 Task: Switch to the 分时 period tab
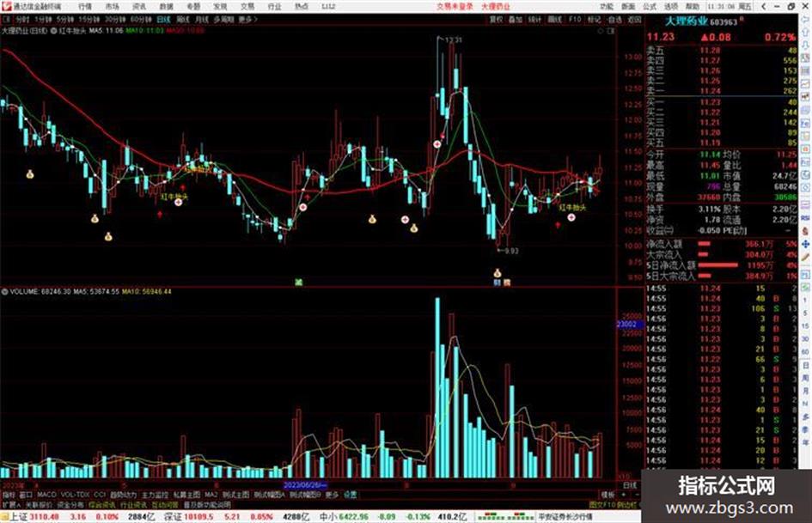point(22,19)
